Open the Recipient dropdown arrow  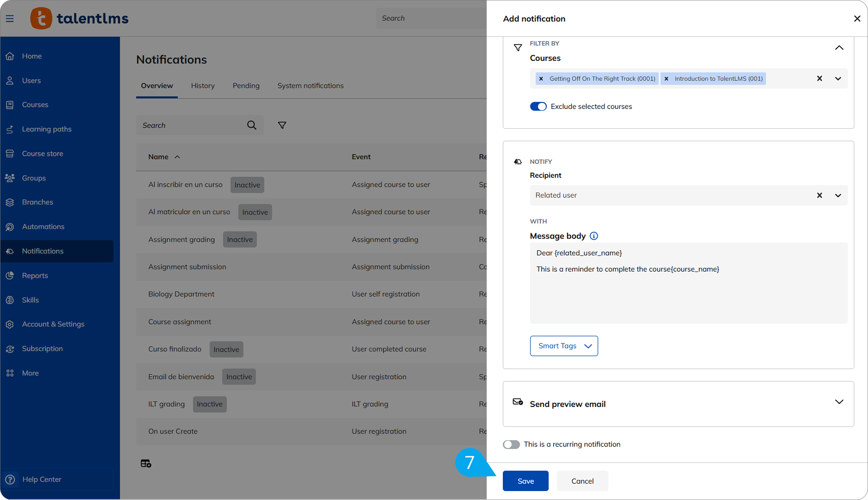click(838, 195)
